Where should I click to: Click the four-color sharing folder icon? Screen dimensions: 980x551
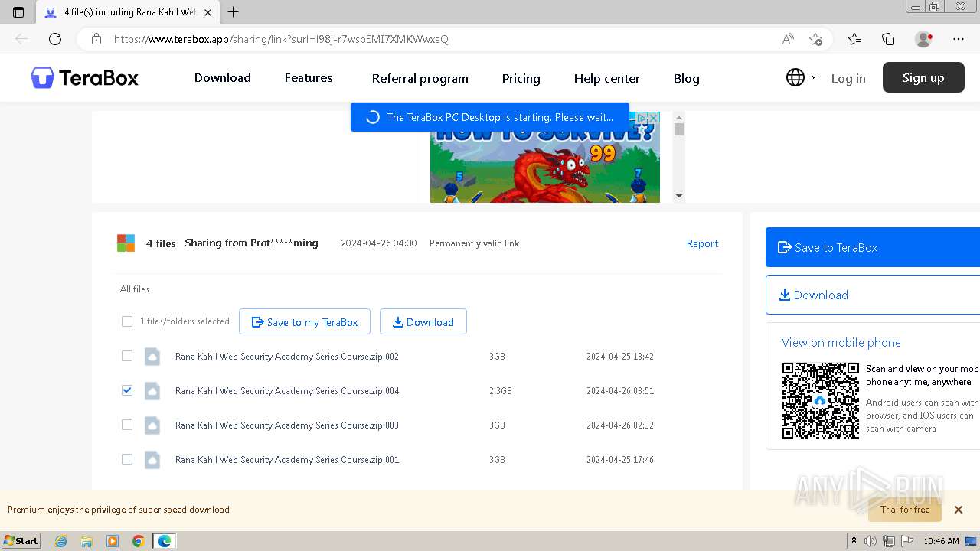(x=126, y=243)
